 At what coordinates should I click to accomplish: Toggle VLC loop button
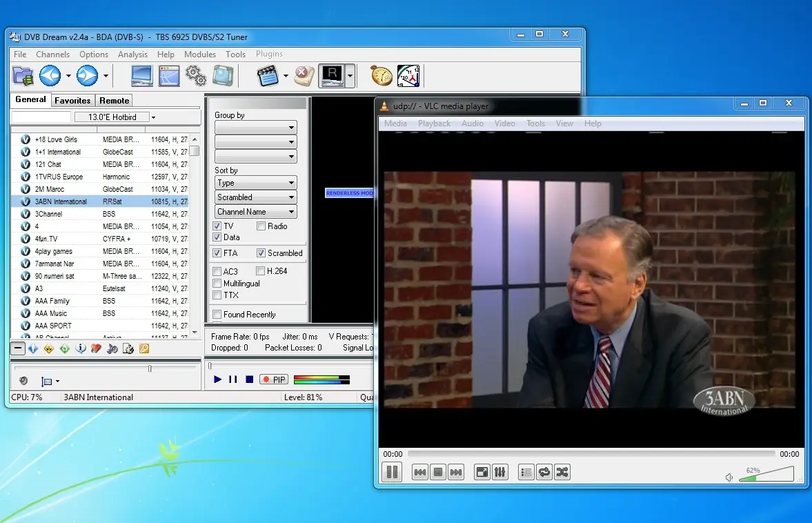tap(544, 472)
